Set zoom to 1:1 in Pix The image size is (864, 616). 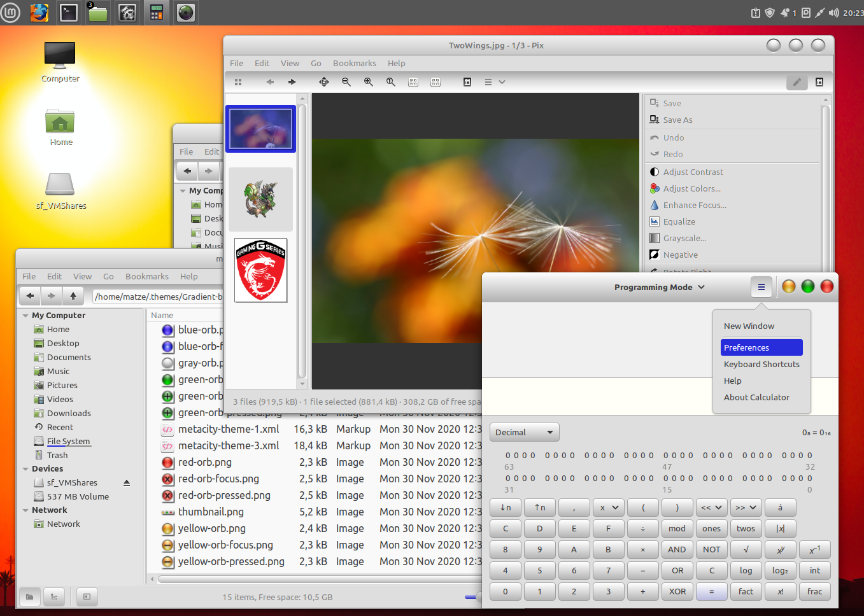tap(391, 82)
